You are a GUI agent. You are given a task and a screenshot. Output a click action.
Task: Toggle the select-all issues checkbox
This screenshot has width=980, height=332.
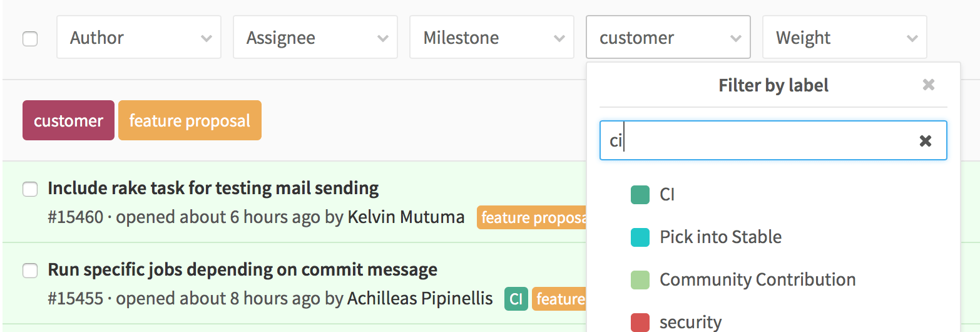point(30,39)
